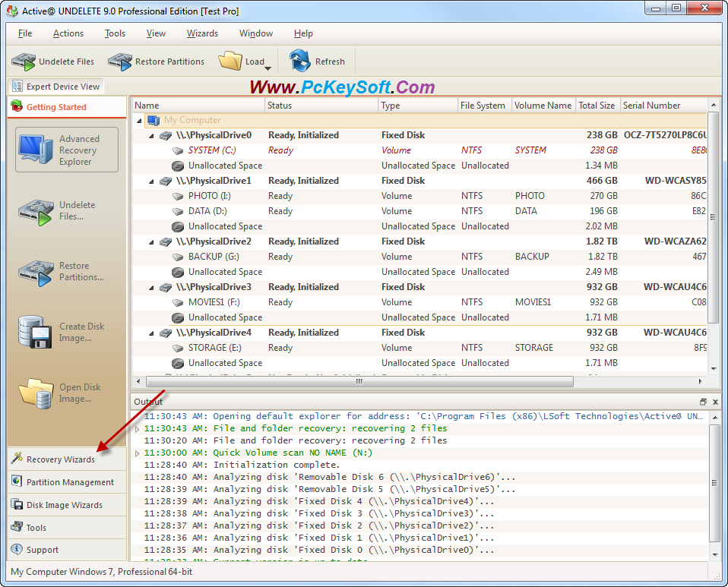Switch to the Expert Device View tab
This screenshot has width=728, height=587.
(x=55, y=87)
